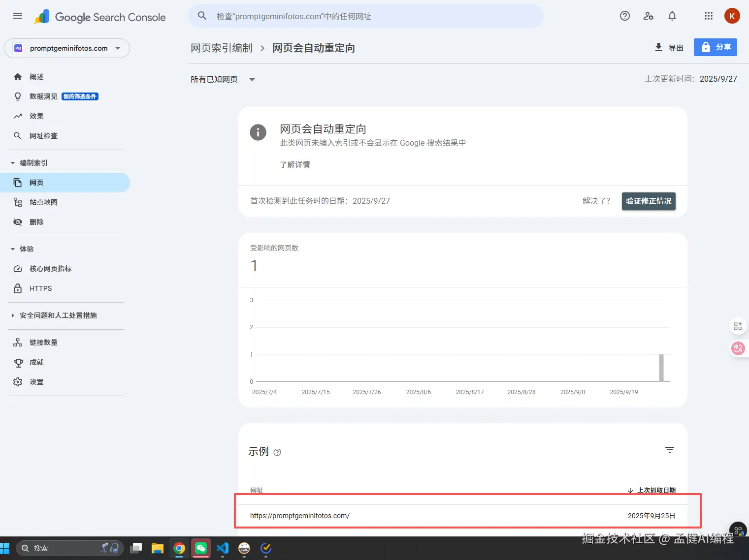Collapse the 编制索引 section
Image resolution: width=749 pixels, height=560 pixels.
29,163
